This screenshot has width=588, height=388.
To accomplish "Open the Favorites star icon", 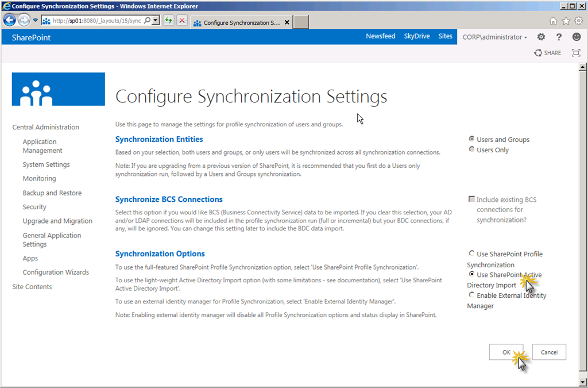I will (566, 21).
